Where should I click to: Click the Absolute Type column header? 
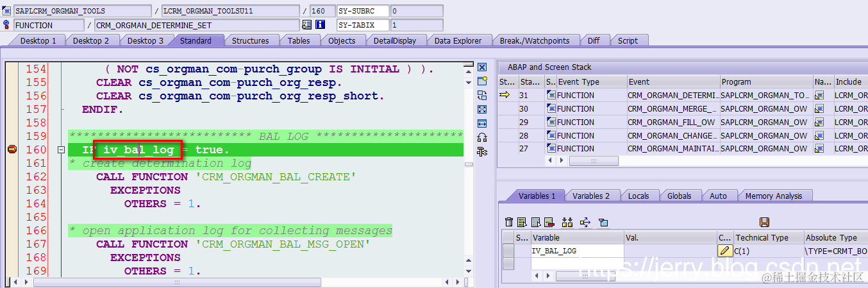coord(835,237)
